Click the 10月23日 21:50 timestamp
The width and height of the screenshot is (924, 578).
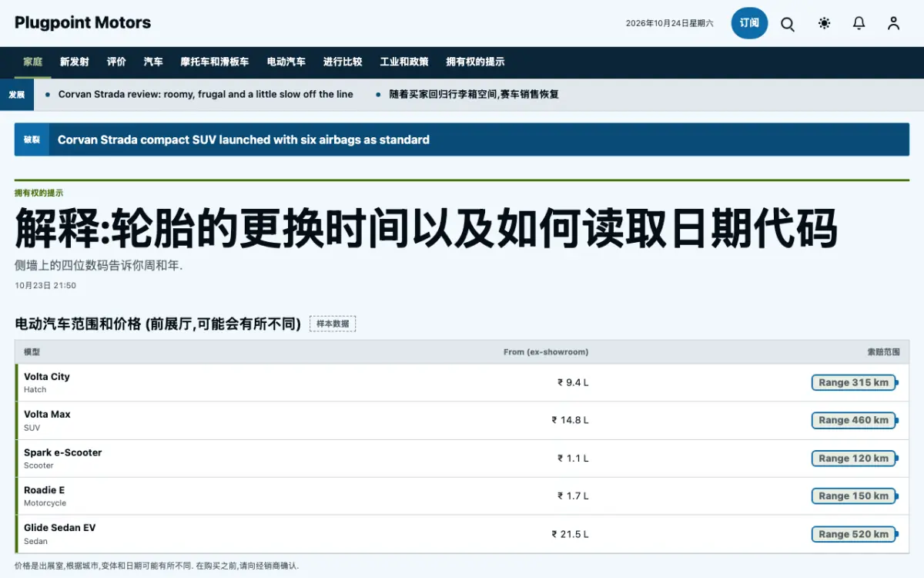coord(45,285)
